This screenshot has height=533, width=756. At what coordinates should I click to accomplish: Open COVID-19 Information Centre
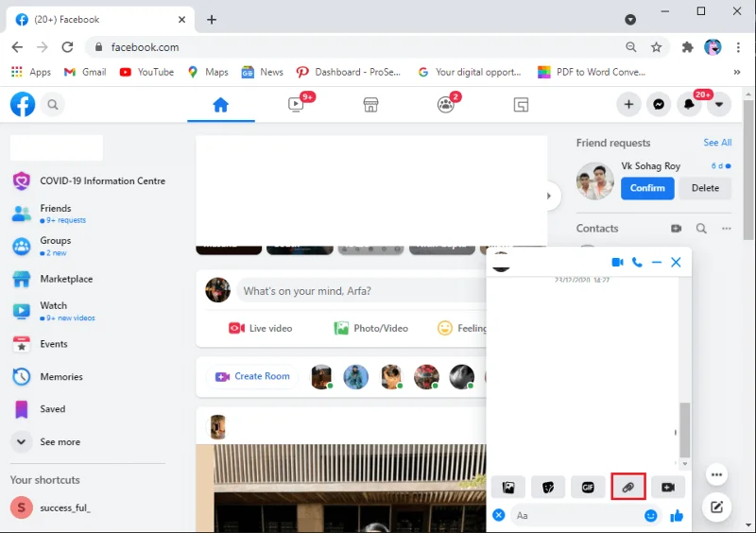point(88,181)
